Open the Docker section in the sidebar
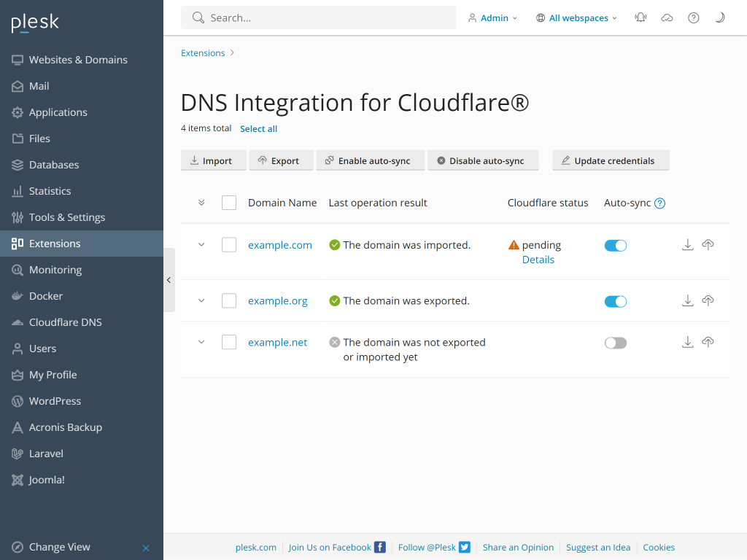This screenshot has width=747, height=560. click(x=45, y=295)
